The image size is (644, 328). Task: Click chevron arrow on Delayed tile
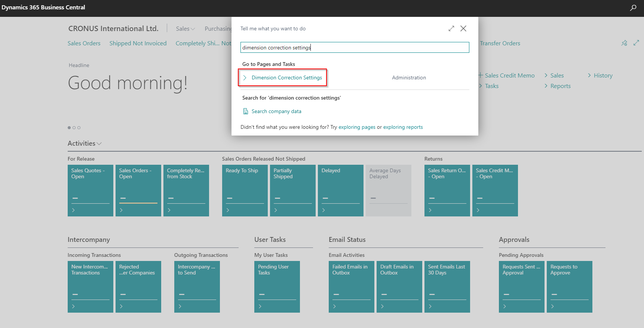[323, 210]
